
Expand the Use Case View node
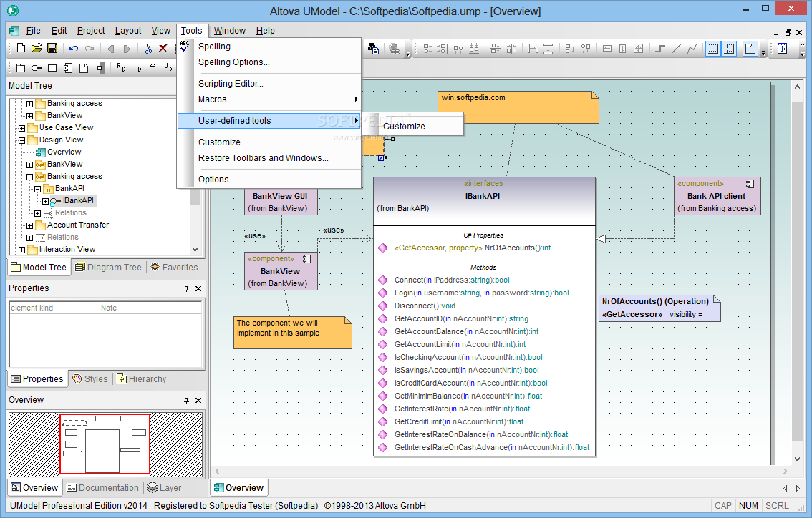21,128
